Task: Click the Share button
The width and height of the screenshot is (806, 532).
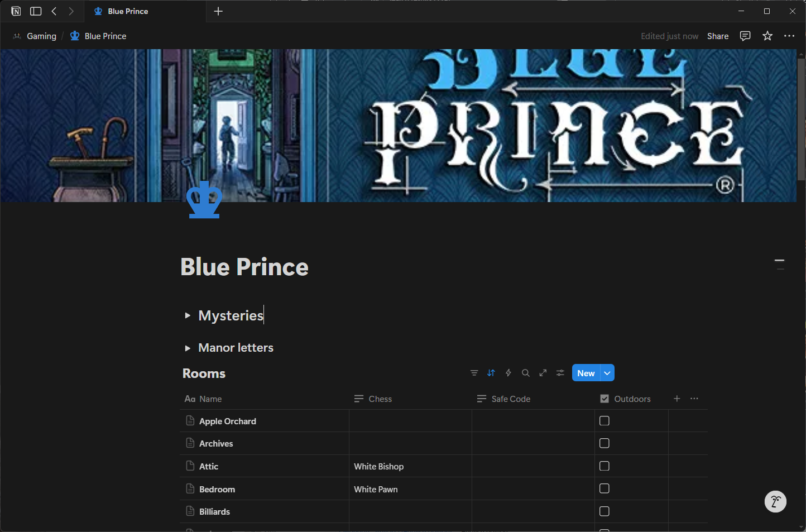Action: pos(718,36)
